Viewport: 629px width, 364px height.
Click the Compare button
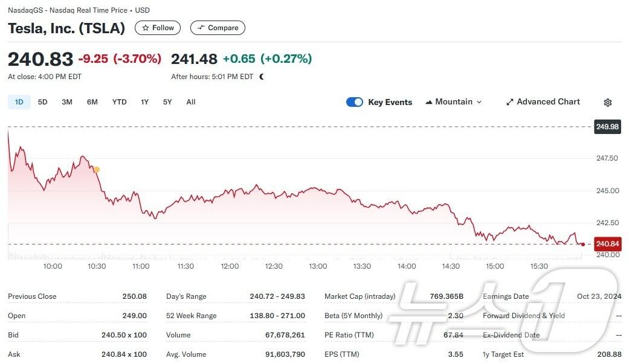click(x=218, y=28)
